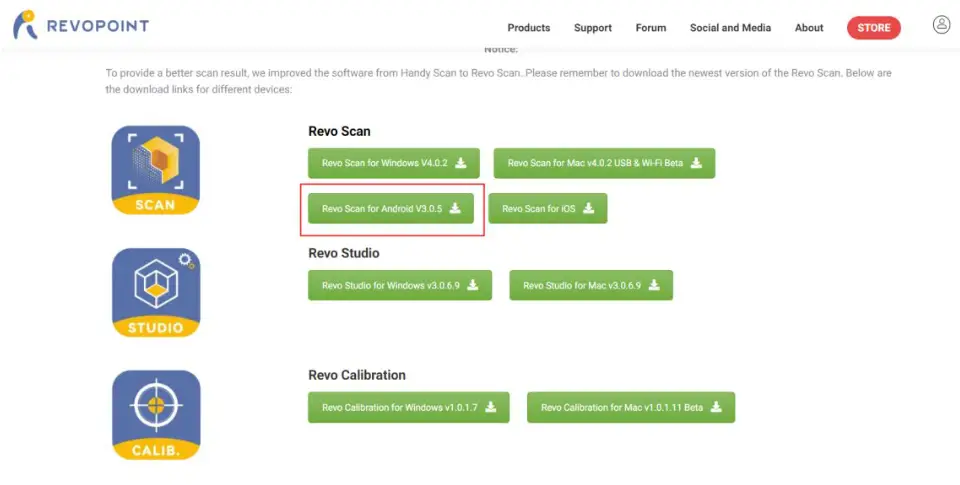
Task: Open the Support menu
Action: click(593, 28)
